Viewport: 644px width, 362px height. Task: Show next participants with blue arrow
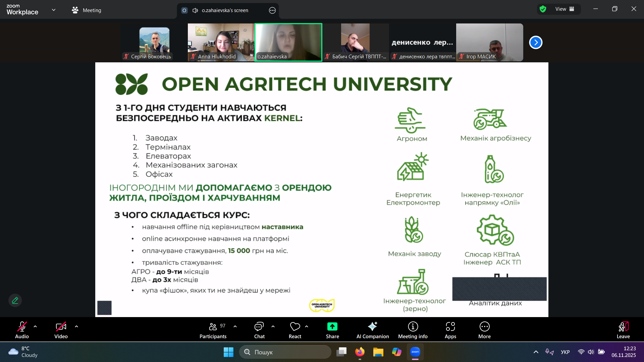[536, 43]
